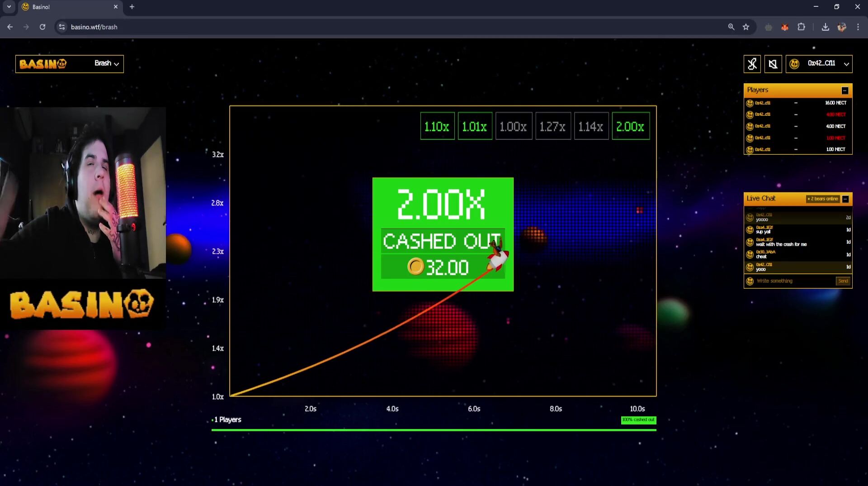Click the 0x30..3AbA username in chat
Screen dimensions: 868x486
pyautogui.click(x=765, y=252)
